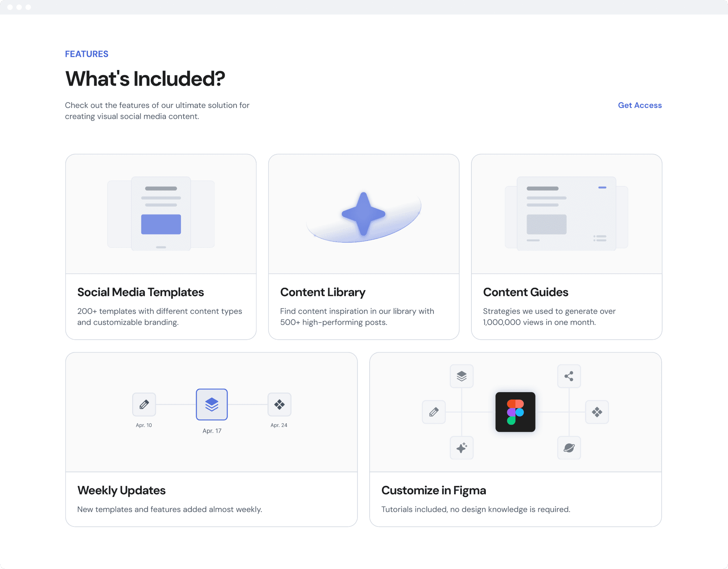Screen dimensions: 728x569
Task: Select the diamond icon on the Apr. 24 milestone
Action: [x=279, y=404]
